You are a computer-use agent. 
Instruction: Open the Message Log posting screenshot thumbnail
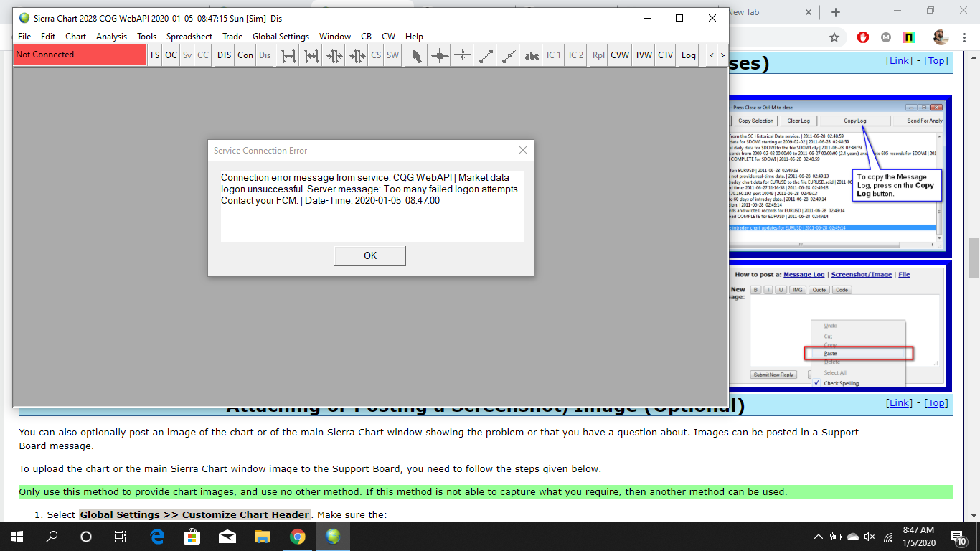click(x=839, y=326)
